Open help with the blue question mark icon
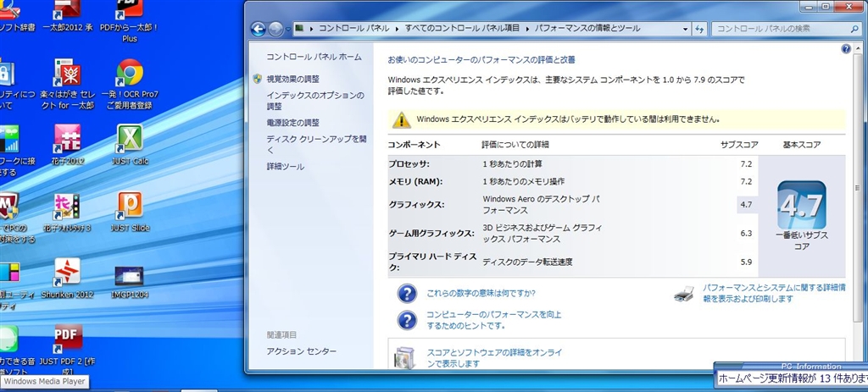The image size is (868, 392). click(846, 48)
